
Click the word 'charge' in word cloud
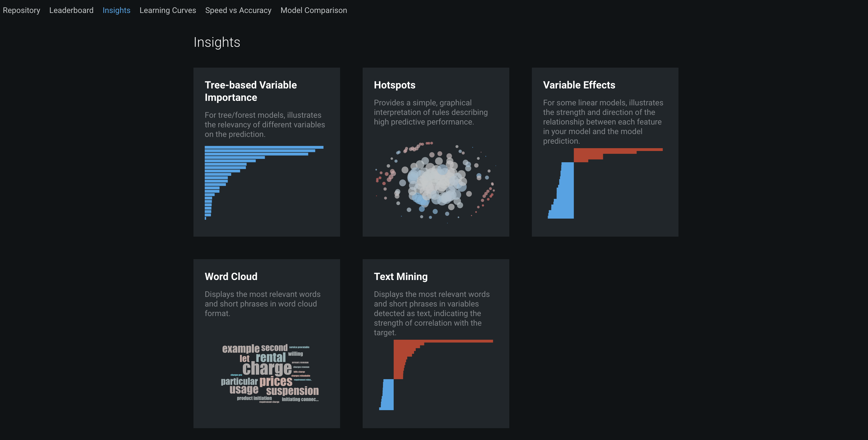pyautogui.click(x=267, y=369)
